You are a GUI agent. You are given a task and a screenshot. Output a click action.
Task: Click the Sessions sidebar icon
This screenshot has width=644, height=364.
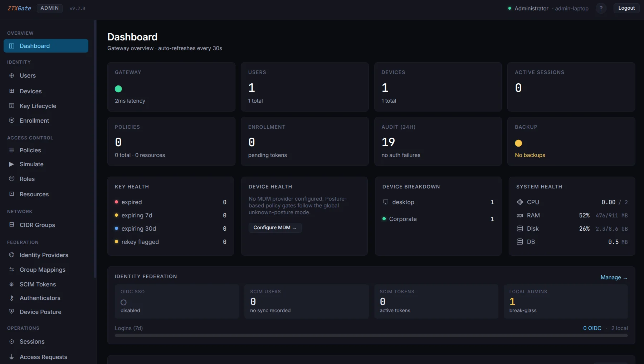click(x=11, y=341)
